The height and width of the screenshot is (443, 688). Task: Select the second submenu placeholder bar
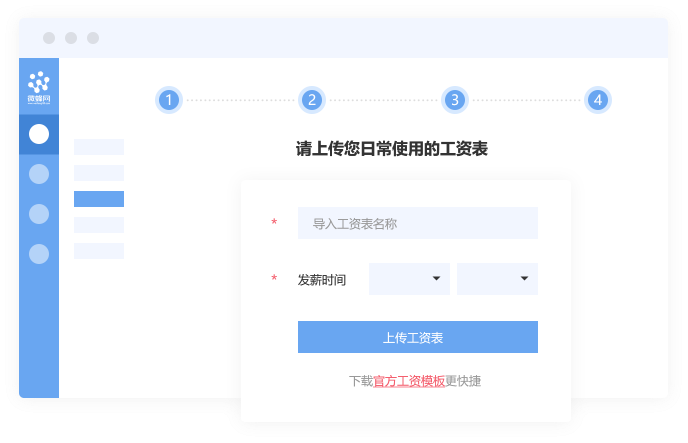[x=99, y=173]
